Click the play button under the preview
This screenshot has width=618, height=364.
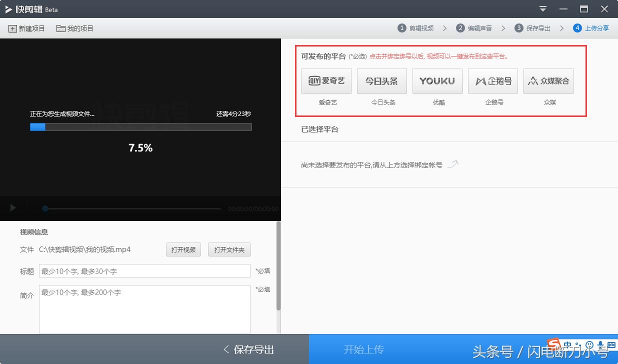11,208
